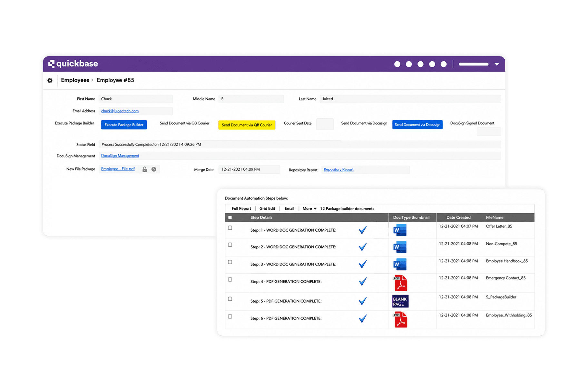Click the Last Name field containing Juiced
This screenshot has height=392, width=588.
(410, 99)
